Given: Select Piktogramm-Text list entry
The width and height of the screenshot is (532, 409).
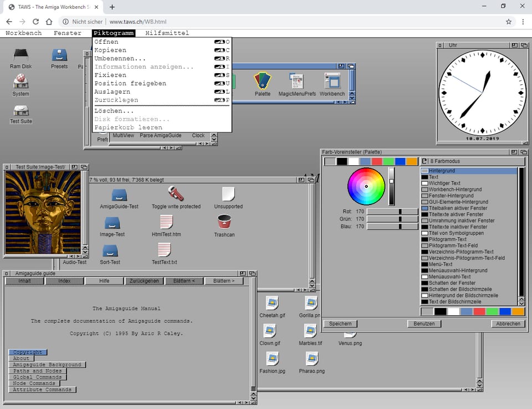Looking at the screenshot, I should [x=469, y=239].
